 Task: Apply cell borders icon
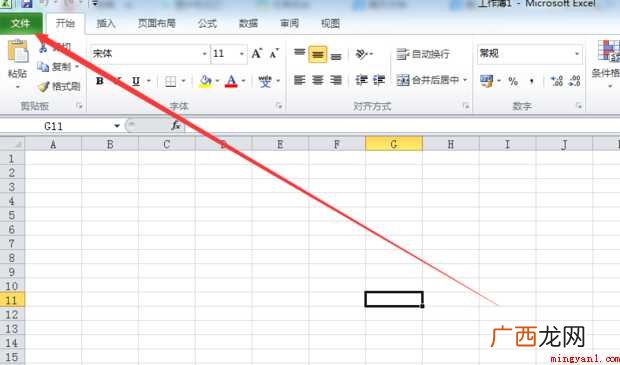pos(170,81)
